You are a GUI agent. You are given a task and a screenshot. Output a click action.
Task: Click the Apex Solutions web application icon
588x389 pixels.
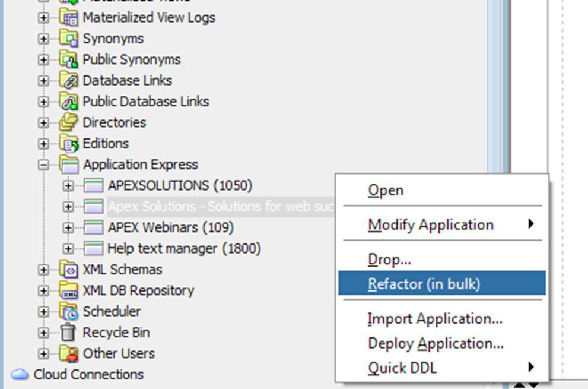point(94,207)
